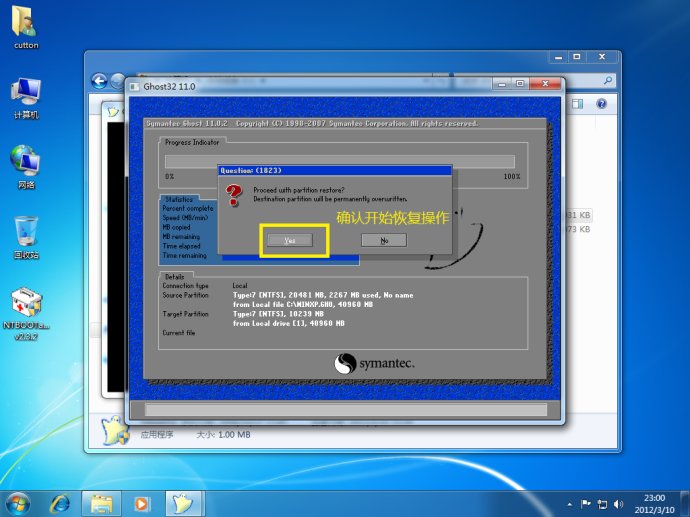
Task: Click No in the Question dialog
Action: (384, 240)
